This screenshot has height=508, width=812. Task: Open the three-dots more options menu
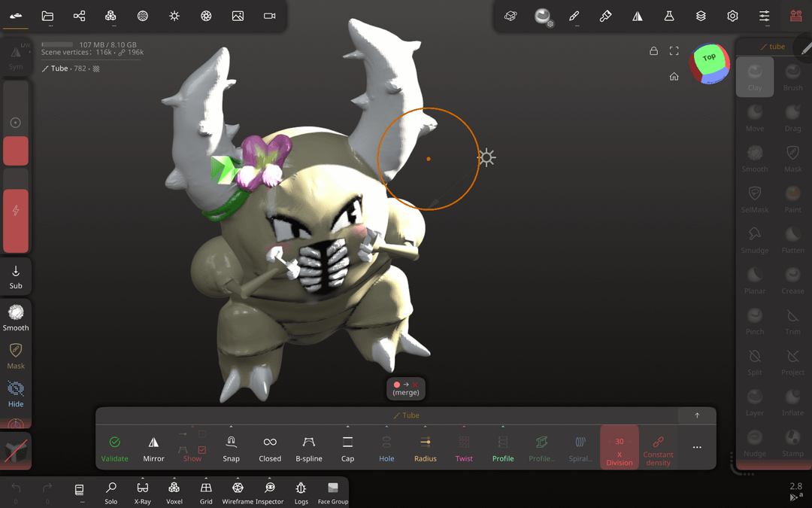coord(697,448)
